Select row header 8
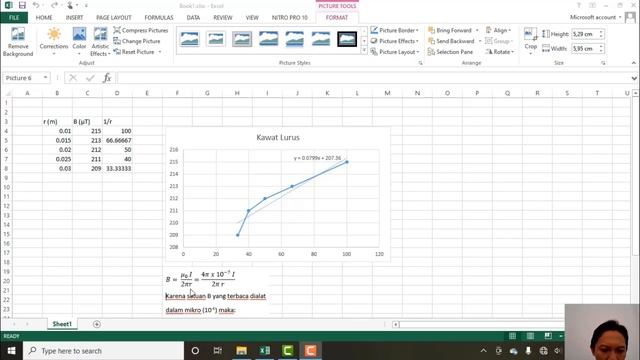The width and height of the screenshot is (640, 360). (6, 169)
